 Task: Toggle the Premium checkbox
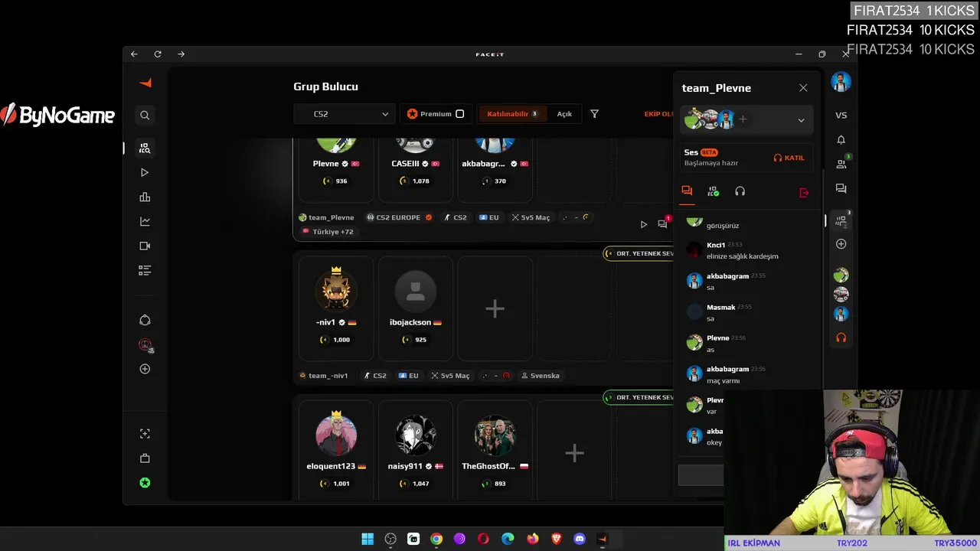coord(459,114)
